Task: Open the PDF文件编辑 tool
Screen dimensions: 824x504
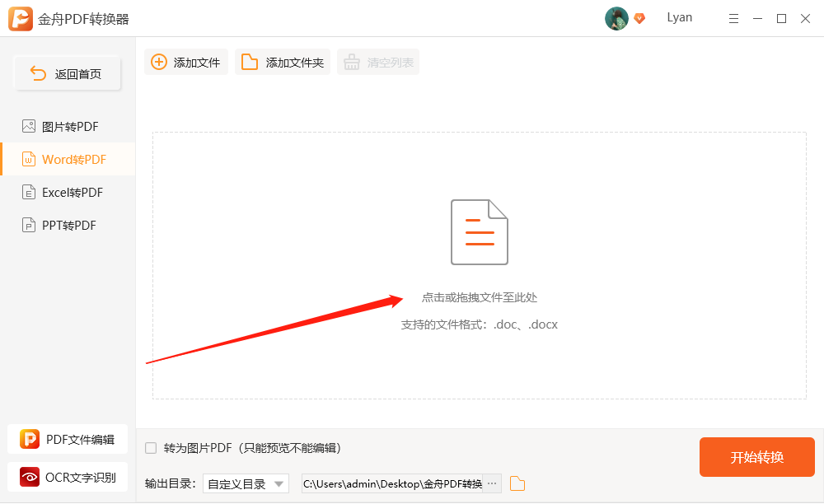Action: [x=68, y=439]
